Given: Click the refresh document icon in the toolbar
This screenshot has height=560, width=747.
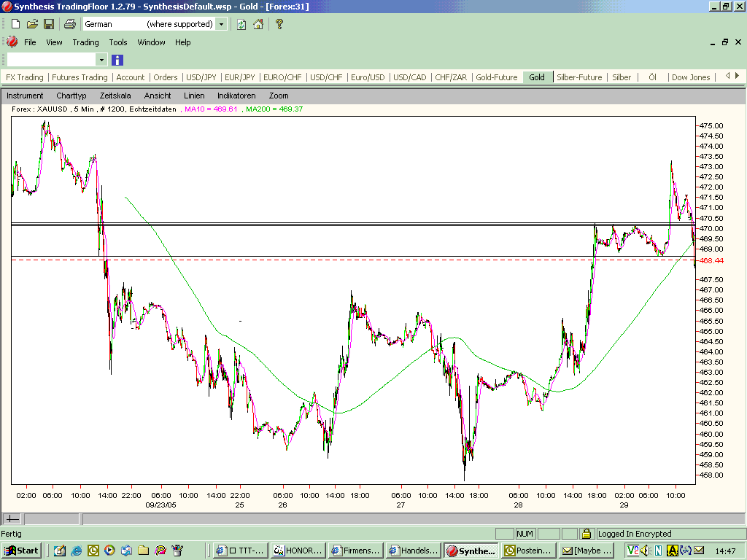Looking at the screenshot, I should pos(241,24).
